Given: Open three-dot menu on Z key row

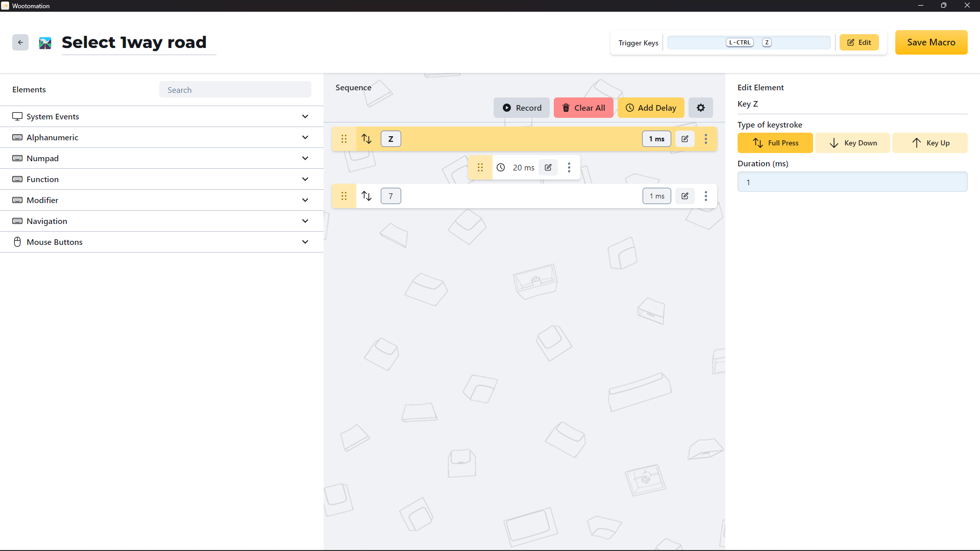Looking at the screenshot, I should click(x=706, y=139).
